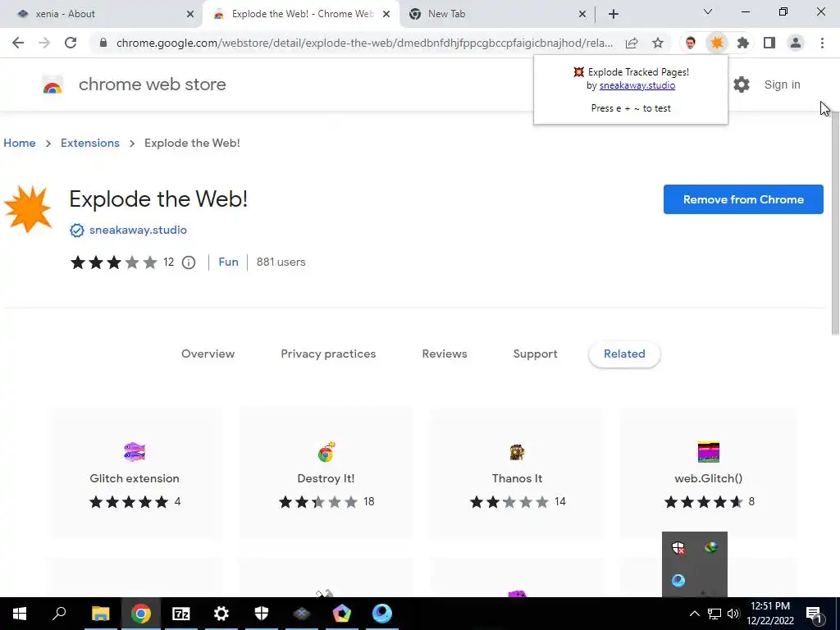Screen dimensions: 840x630
Task: Click the Glitch extension title text
Action: [x=135, y=478]
